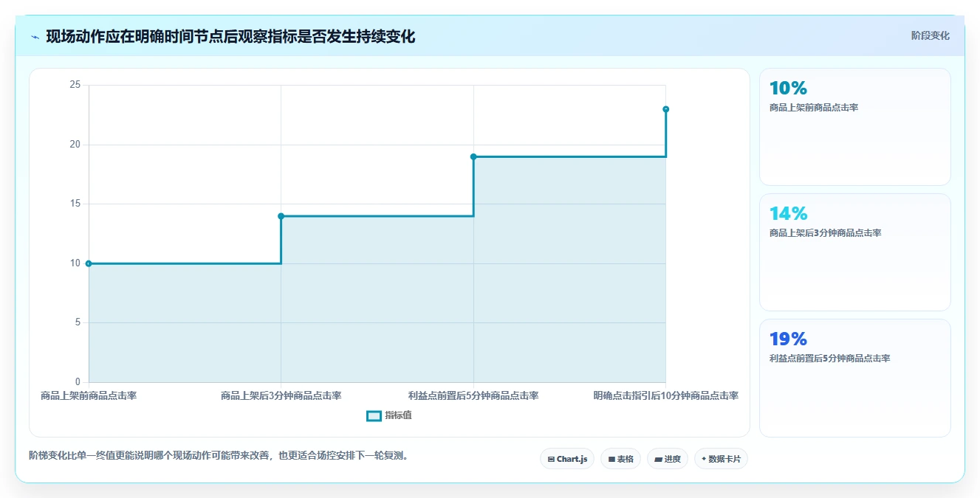Click the 进度 tag icon

(658, 459)
